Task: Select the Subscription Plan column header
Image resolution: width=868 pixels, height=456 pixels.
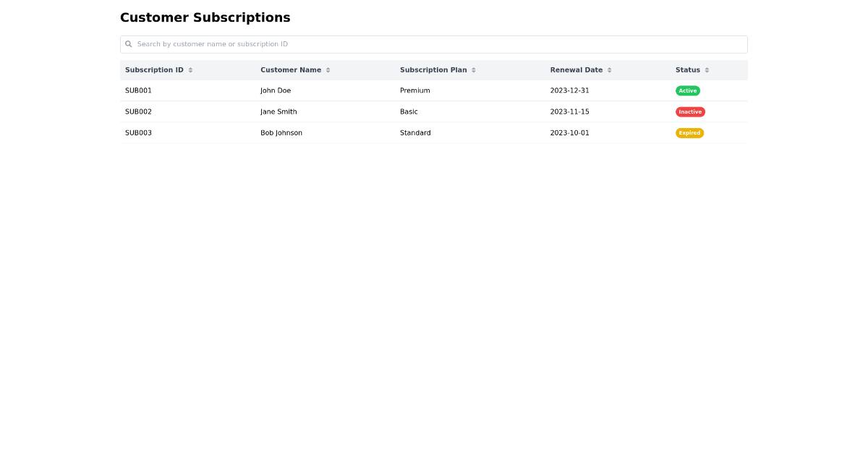Action: [434, 69]
